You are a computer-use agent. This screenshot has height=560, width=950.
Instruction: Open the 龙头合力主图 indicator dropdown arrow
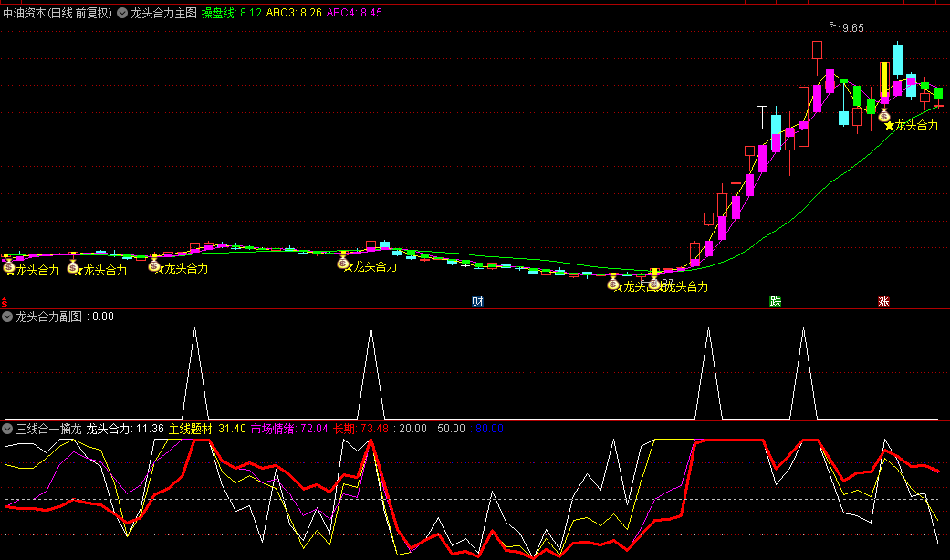tap(122, 13)
